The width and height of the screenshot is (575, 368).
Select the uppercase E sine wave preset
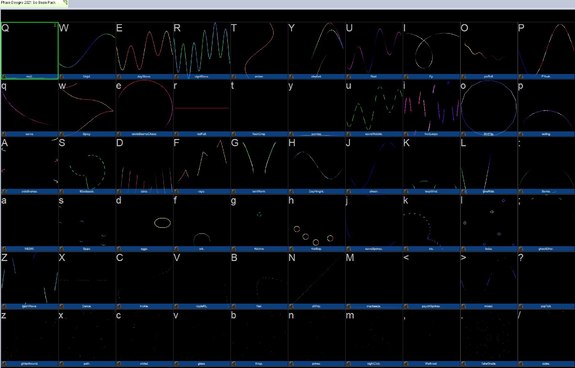[144, 48]
